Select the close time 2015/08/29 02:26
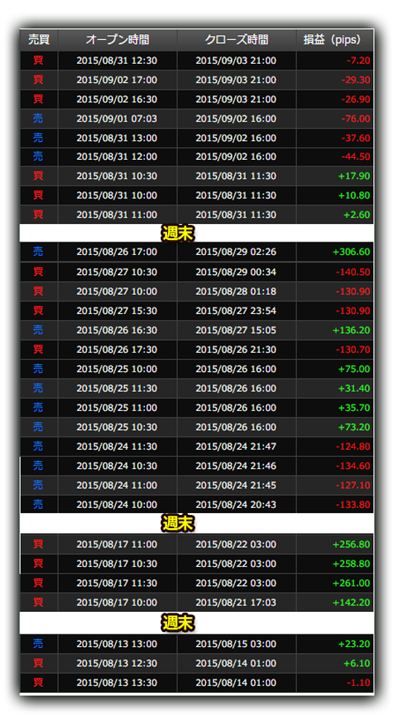Screen dimensions: 394x724 pyautogui.click(x=236, y=252)
